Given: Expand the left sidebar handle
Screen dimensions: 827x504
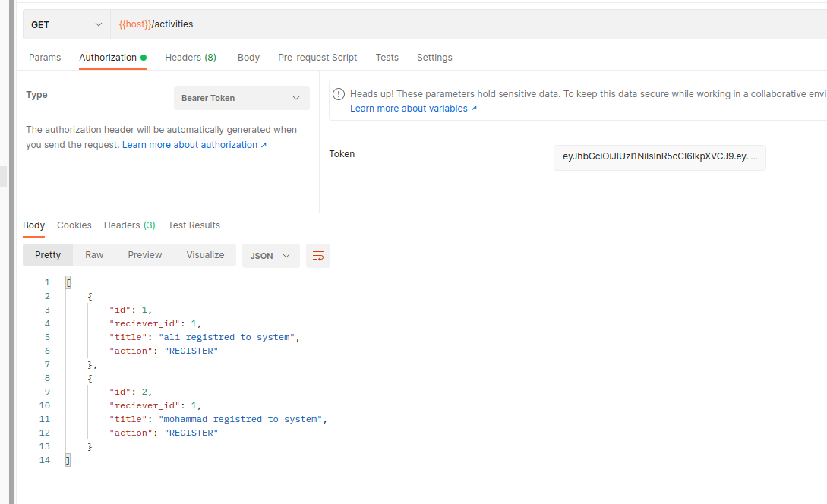Looking at the screenshot, I should [3, 176].
